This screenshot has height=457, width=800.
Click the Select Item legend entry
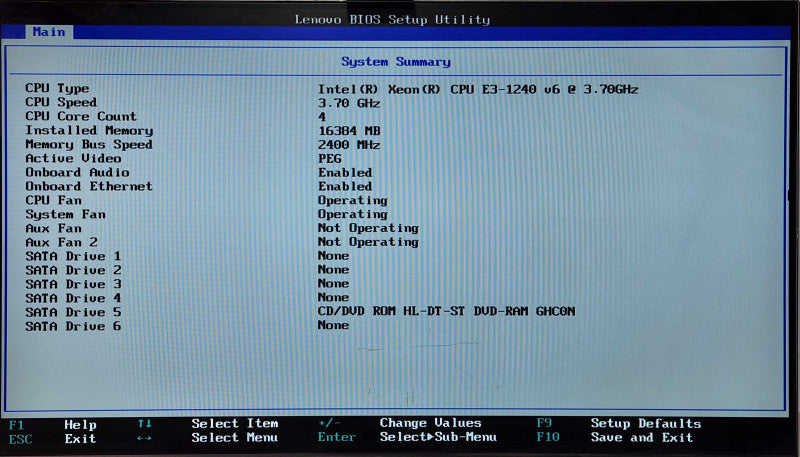235,423
